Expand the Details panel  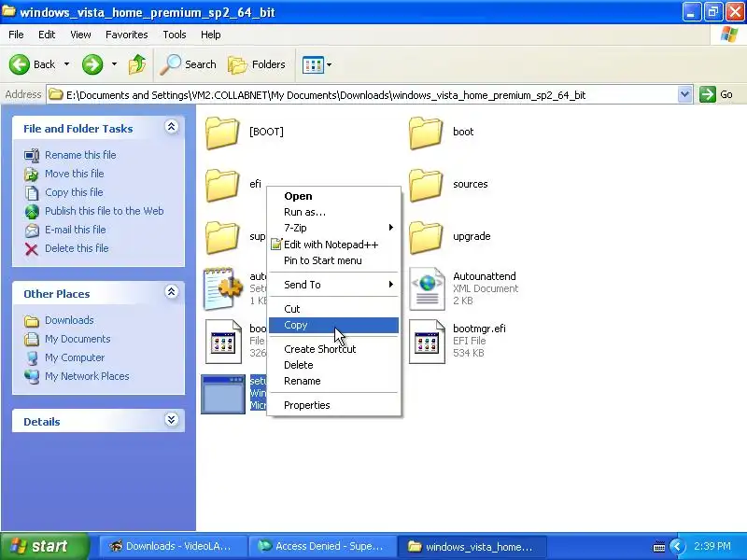[172, 419]
